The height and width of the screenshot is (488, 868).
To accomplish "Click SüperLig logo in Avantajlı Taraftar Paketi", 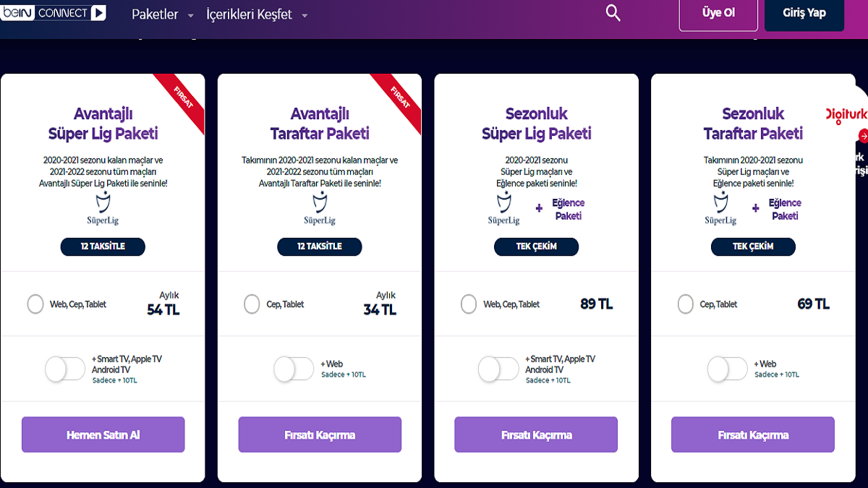I will point(319,208).
